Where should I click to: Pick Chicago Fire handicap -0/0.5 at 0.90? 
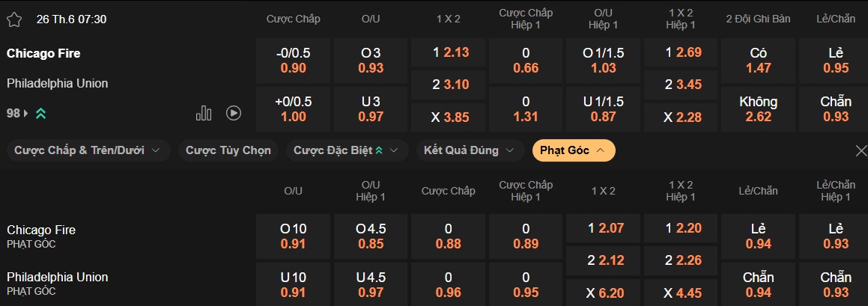294,61
